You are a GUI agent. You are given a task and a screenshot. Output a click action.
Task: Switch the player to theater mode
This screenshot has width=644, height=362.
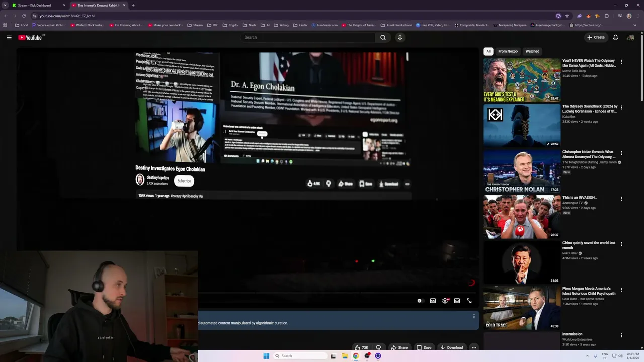pyautogui.click(x=457, y=301)
